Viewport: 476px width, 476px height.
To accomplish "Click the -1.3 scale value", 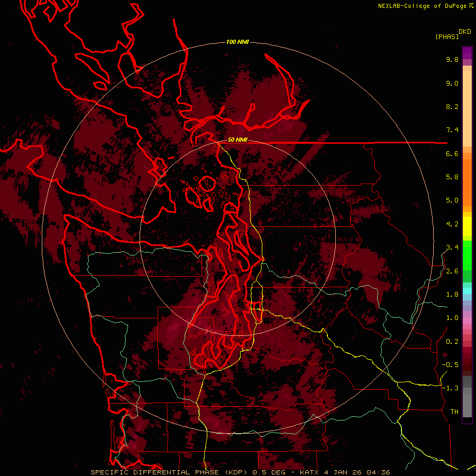I will coord(450,388).
